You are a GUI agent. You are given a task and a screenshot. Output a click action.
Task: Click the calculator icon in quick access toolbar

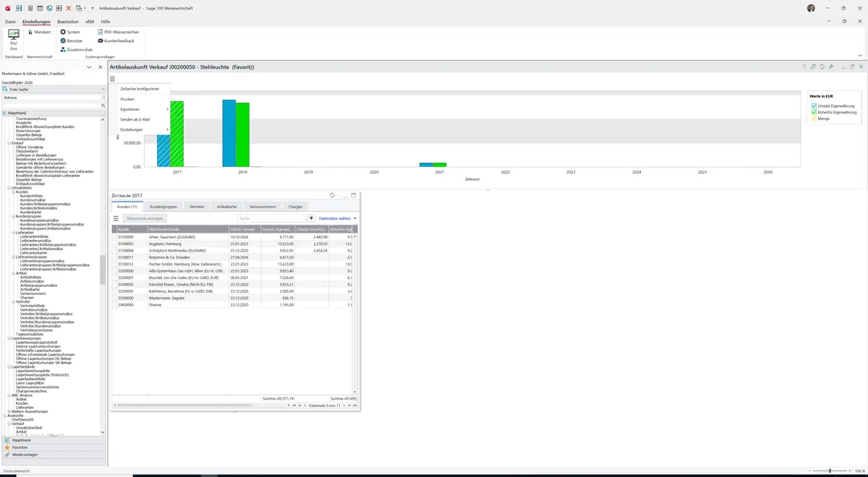30,8
